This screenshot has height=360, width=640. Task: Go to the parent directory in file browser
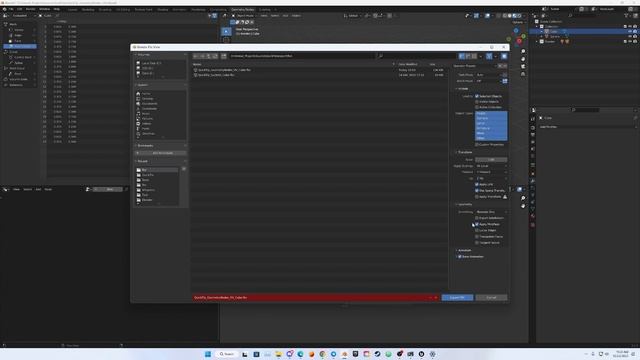pos(209,56)
